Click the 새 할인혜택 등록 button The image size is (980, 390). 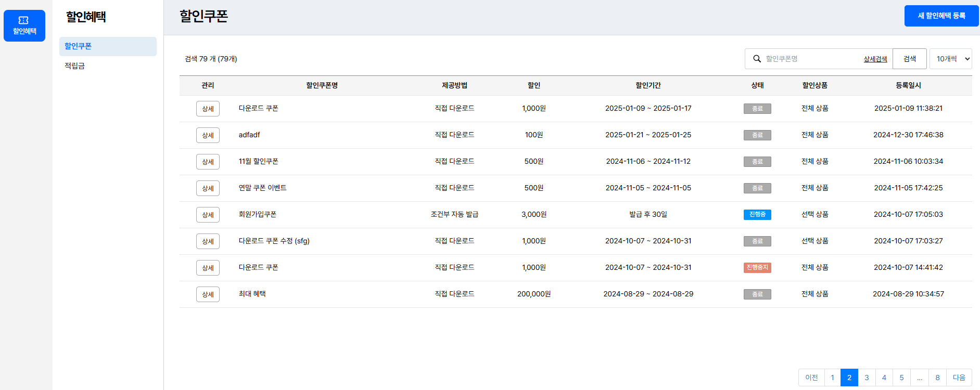[941, 16]
